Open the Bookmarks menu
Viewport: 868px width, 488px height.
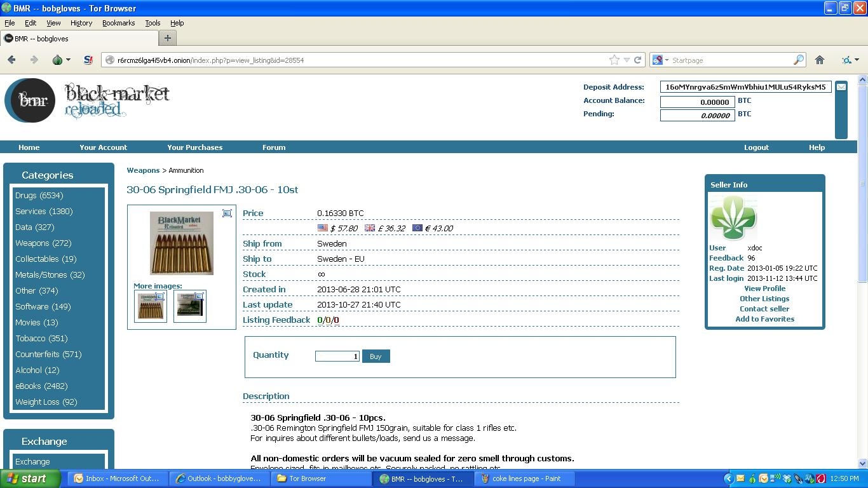click(x=118, y=23)
